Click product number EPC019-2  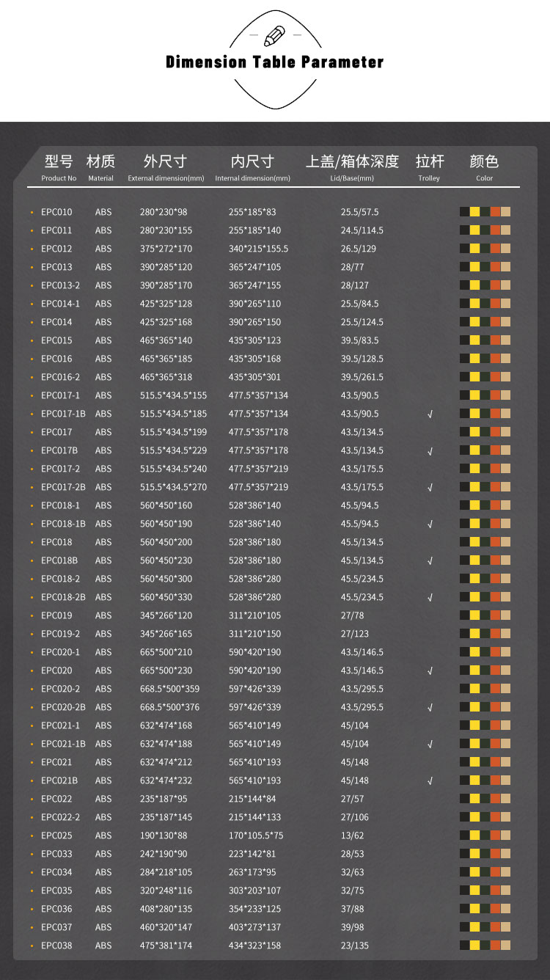(x=61, y=634)
